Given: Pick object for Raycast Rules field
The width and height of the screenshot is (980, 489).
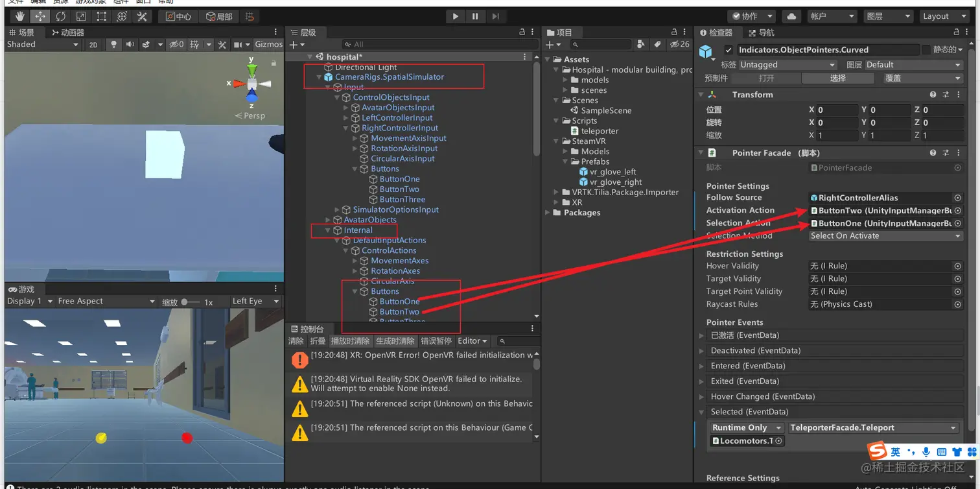Looking at the screenshot, I should tap(957, 304).
